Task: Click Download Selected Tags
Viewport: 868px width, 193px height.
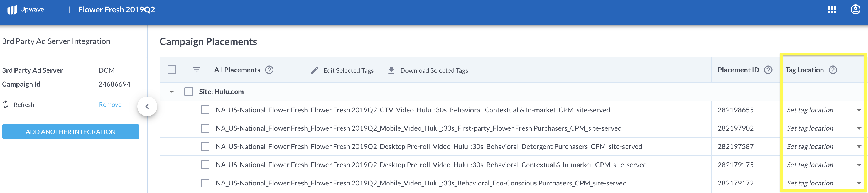Action: 434,70
